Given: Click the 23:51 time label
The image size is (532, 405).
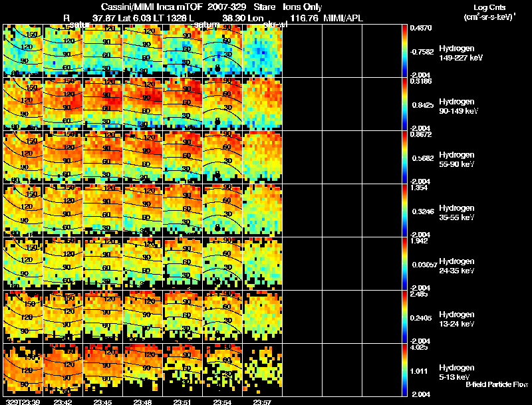Looking at the screenshot, I should tap(182, 402).
